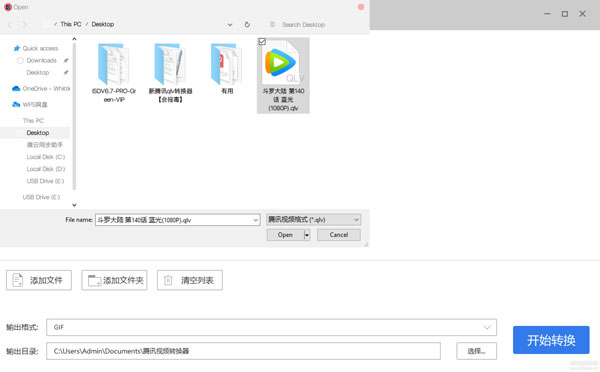Open Local Disk (D:) in sidebar
The width and height of the screenshot is (600, 372).
tap(46, 169)
